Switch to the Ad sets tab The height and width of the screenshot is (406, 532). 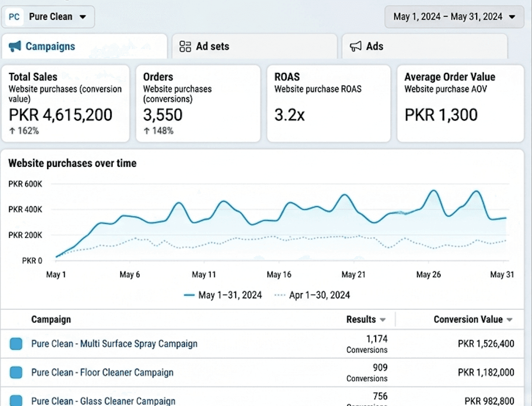point(254,47)
